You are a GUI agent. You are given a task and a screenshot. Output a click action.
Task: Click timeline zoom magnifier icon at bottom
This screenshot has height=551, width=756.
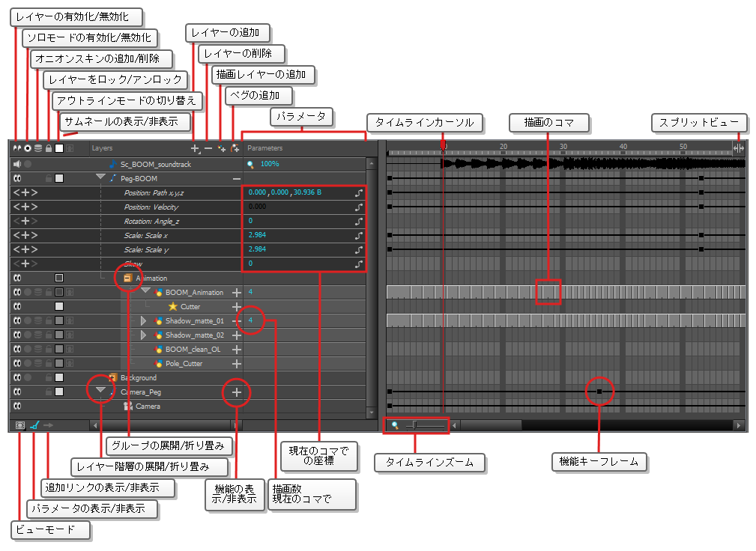click(x=395, y=425)
